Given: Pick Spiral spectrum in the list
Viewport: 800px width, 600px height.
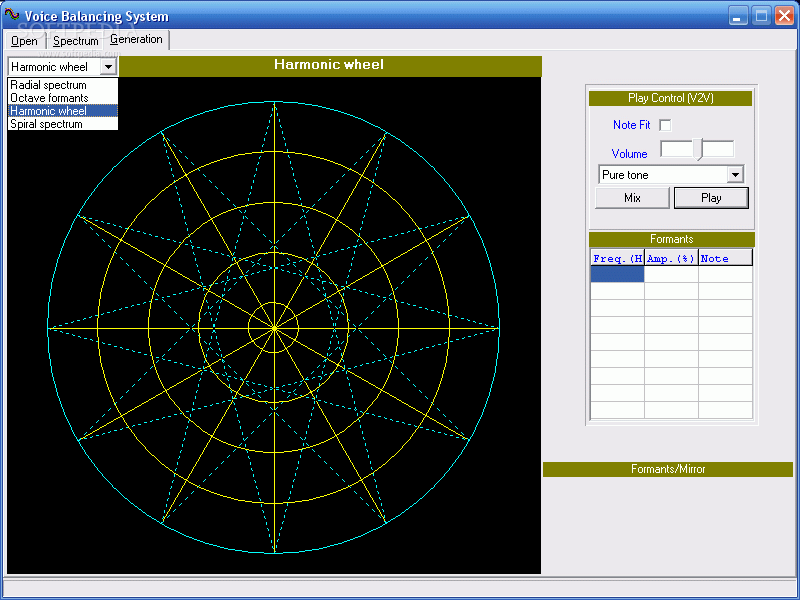Looking at the screenshot, I should pos(63,124).
